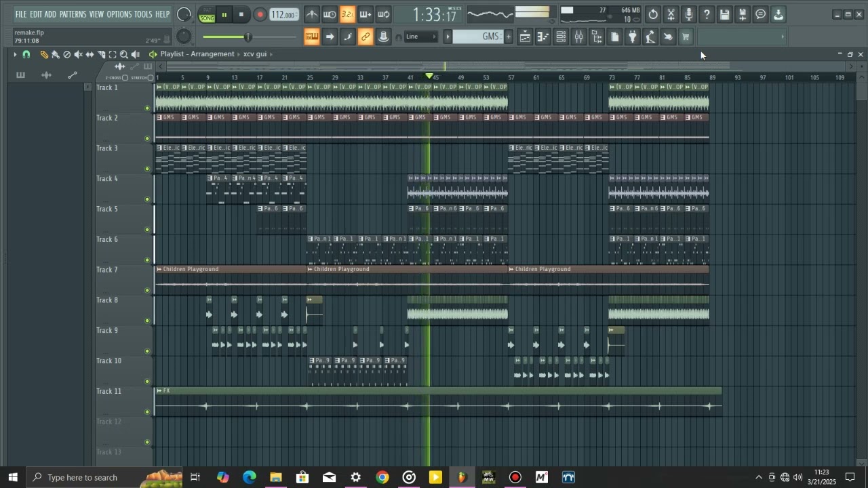Image resolution: width=868 pixels, height=488 pixels.
Task: Open the help question mark icon
Action: pos(707,14)
